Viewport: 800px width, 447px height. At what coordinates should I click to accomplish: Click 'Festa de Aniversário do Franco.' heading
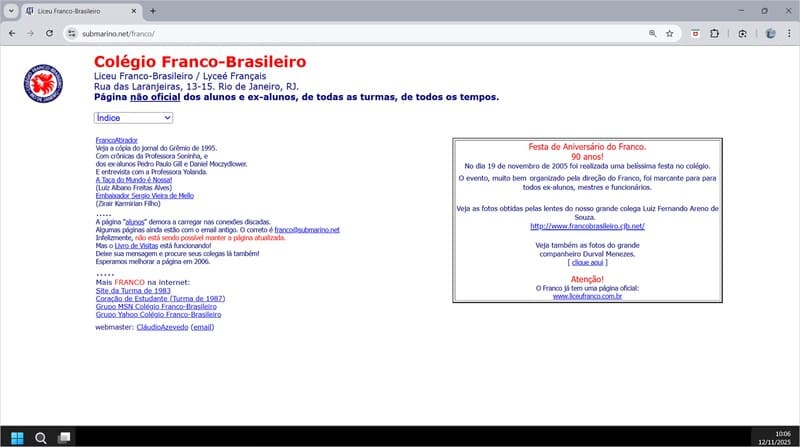click(x=587, y=147)
